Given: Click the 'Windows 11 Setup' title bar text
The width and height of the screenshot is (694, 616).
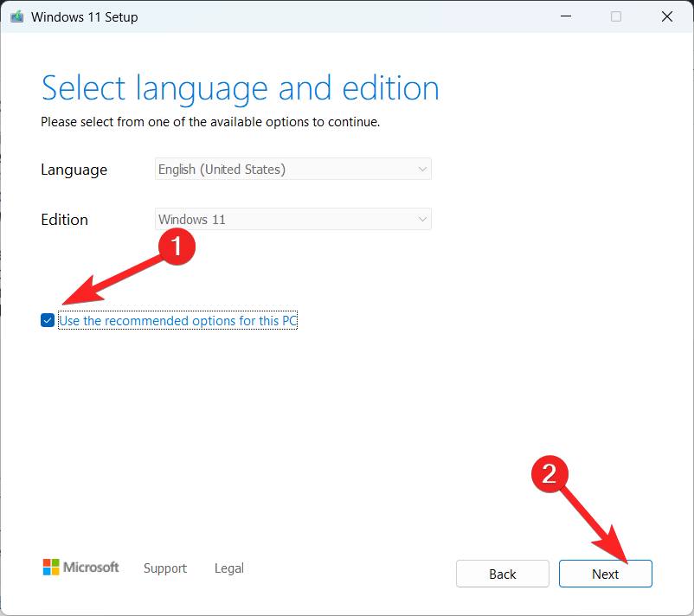Looking at the screenshot, I should point(84,16).
